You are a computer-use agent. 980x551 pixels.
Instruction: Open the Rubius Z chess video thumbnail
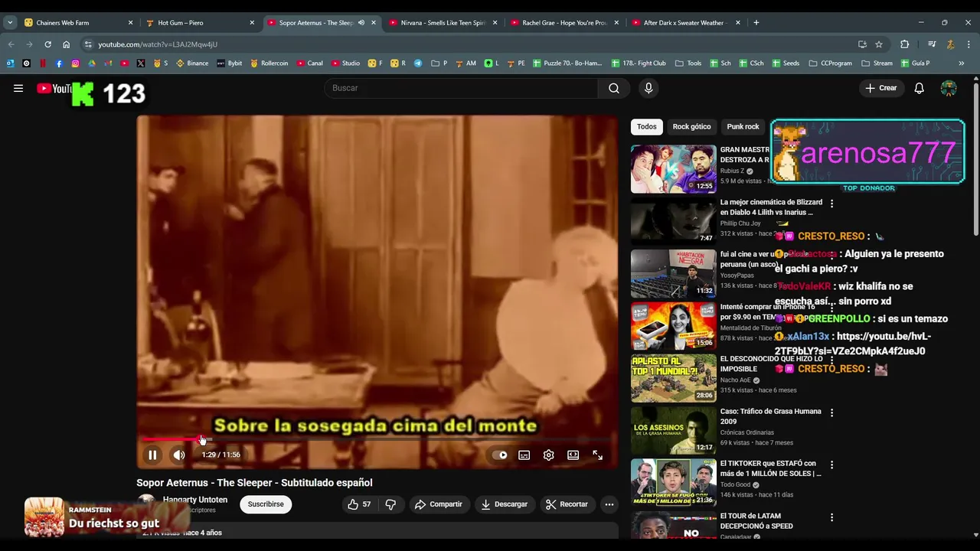pyautogui.click(x=674, y=169)
